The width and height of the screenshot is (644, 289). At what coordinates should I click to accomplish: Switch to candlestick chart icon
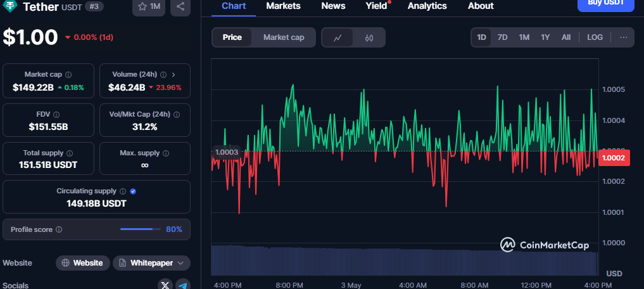coord(369,38)
